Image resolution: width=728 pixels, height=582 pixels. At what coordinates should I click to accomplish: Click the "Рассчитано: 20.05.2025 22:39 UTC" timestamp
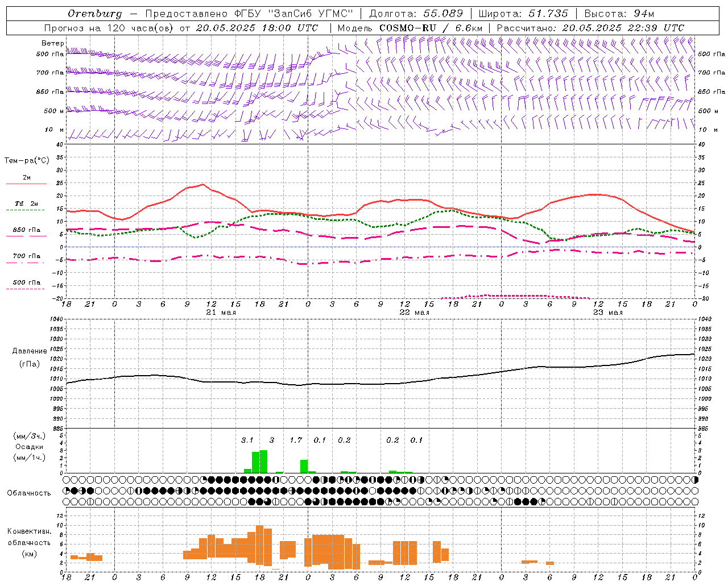click(590, 28)
